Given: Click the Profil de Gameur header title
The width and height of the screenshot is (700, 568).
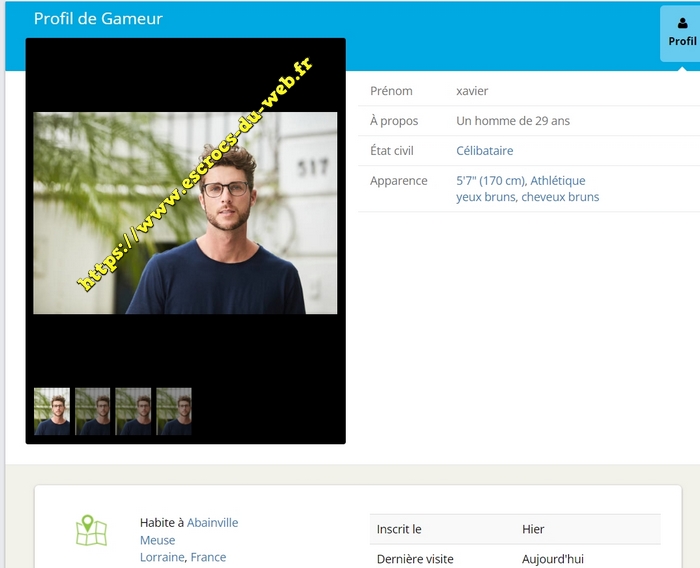Looking at the screenshot, I should [98, 19].
